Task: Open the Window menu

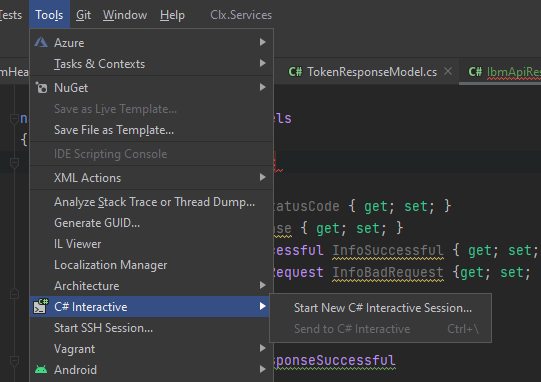Action: 125,15
